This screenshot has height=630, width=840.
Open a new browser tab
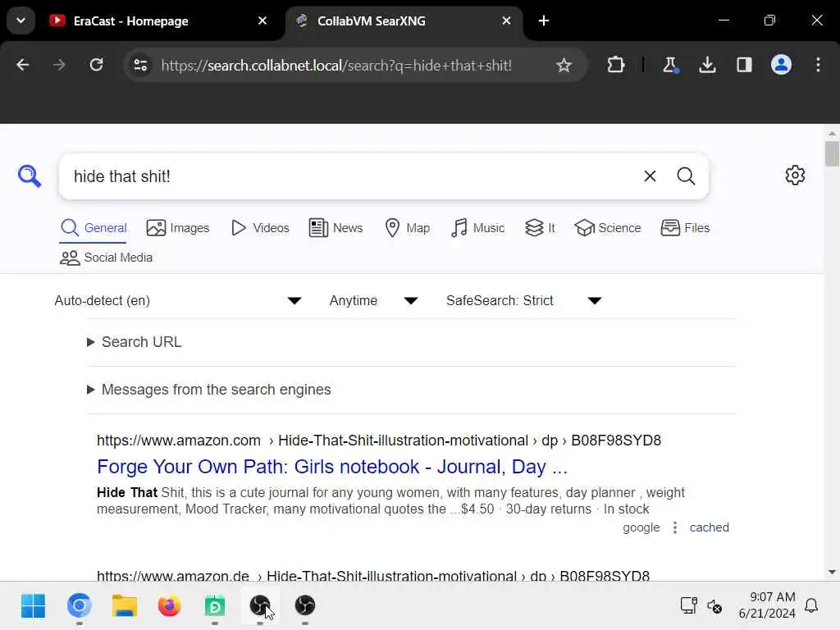pos(544,21)
